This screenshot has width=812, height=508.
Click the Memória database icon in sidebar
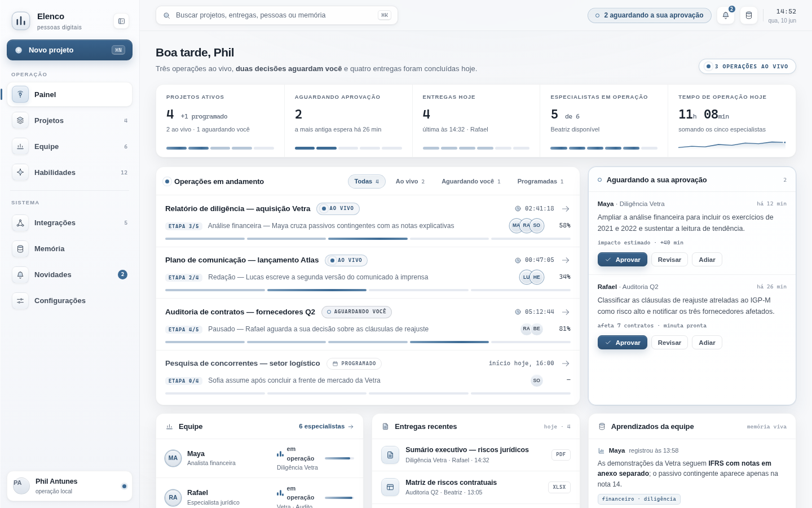[20, 248]
